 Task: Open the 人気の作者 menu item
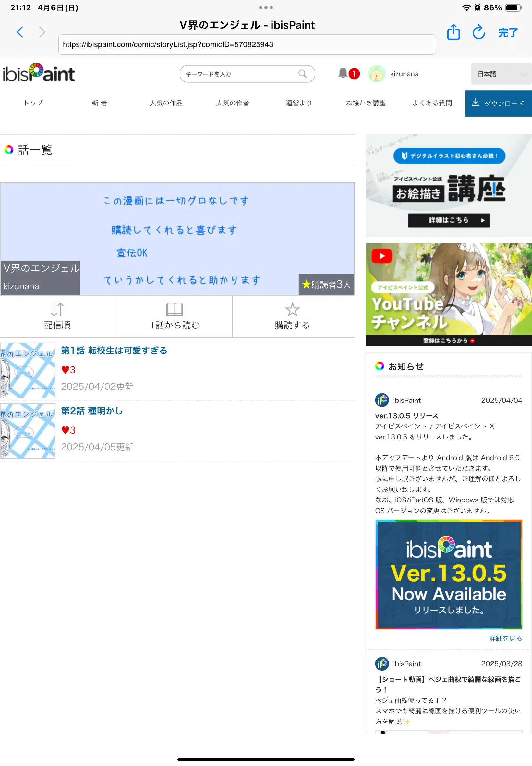(232, 103)
